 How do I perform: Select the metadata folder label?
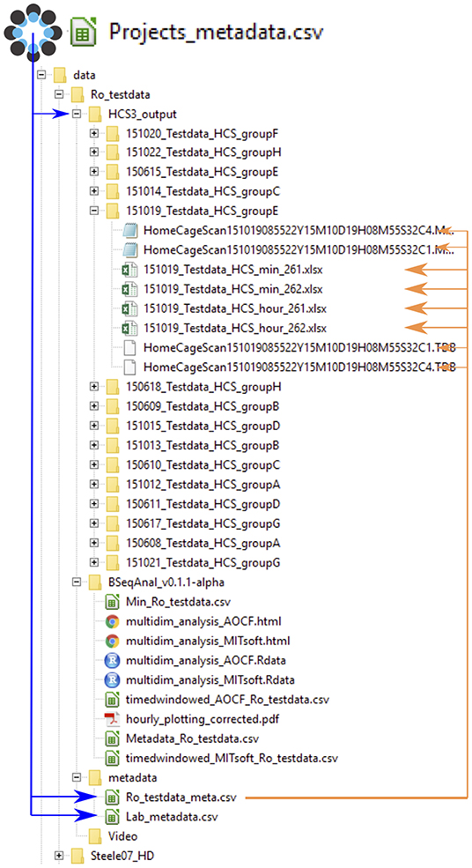(133, 778)
